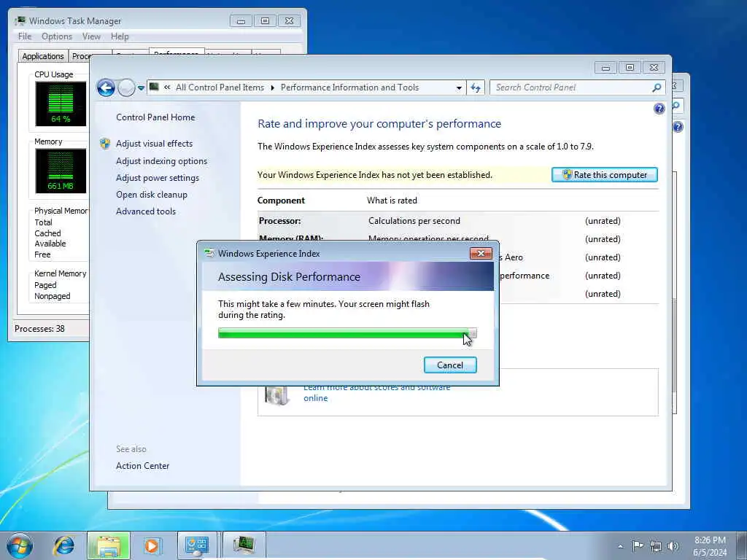Click the disk assessment progress bar
Image resolution: width=747 pixels, height=560 pixels.
(347, 333)
